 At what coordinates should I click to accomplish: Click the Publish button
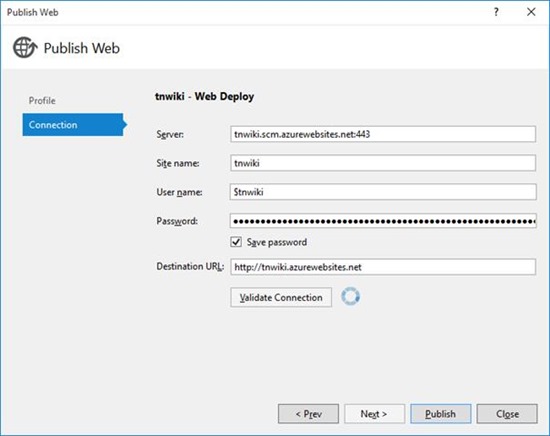[441, 414]
